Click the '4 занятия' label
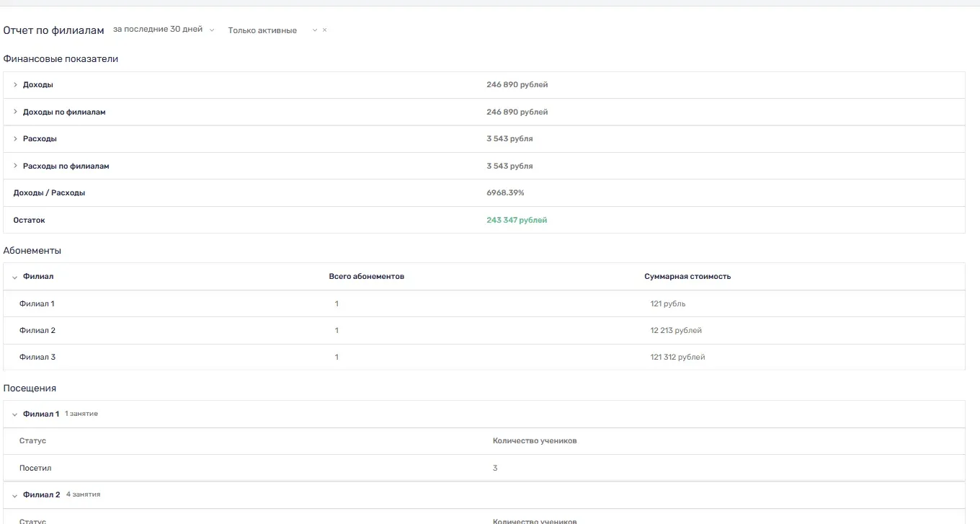 click(x=84, y=495)
